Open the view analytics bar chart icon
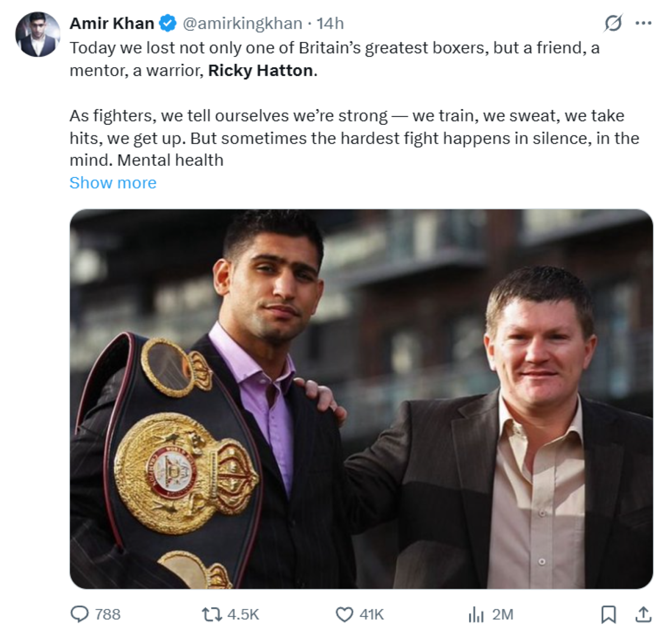This screenshot has height=628, width=672. click(475, 615)
